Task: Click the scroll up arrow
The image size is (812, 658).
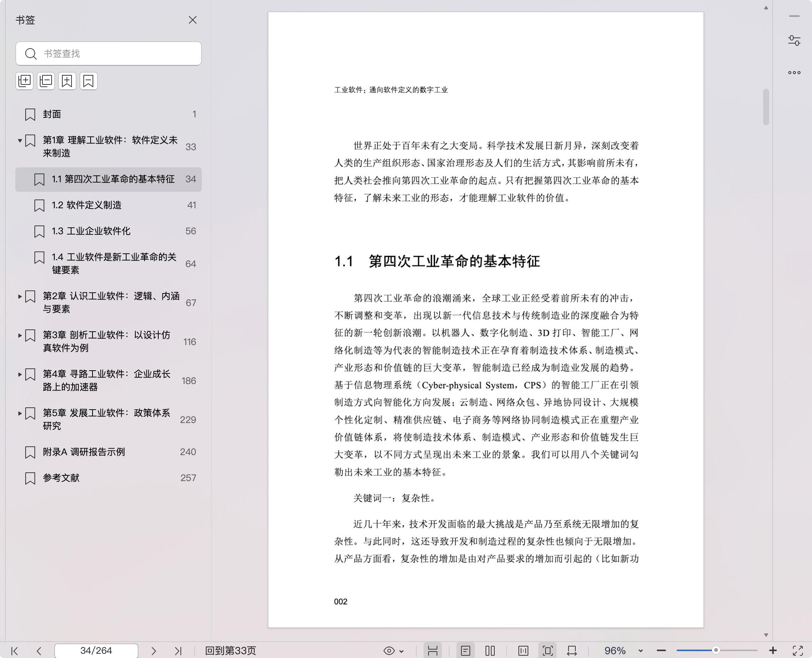Action: pyautogui.click(x=766, y=8)
